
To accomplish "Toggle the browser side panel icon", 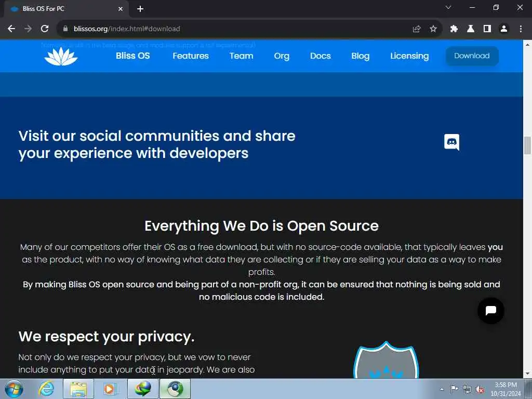I will click(x=487, y=29).
